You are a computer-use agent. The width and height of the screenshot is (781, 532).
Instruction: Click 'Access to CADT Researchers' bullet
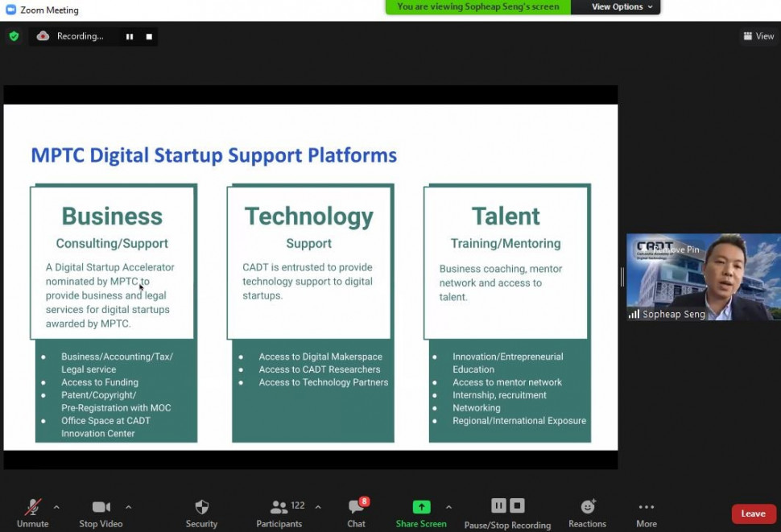coord(320,369)
